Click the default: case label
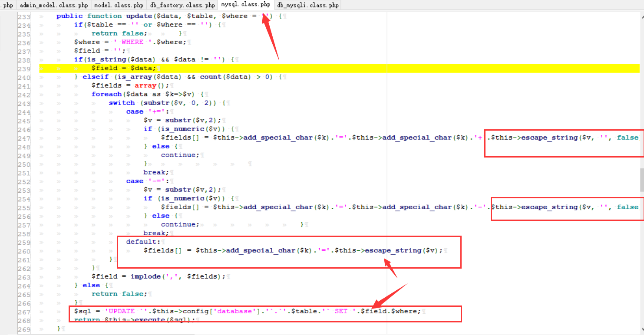 [x=143, y=242]
